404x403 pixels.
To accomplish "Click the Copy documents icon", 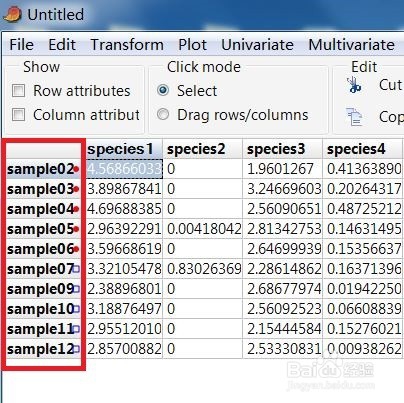I will (354, 117).
